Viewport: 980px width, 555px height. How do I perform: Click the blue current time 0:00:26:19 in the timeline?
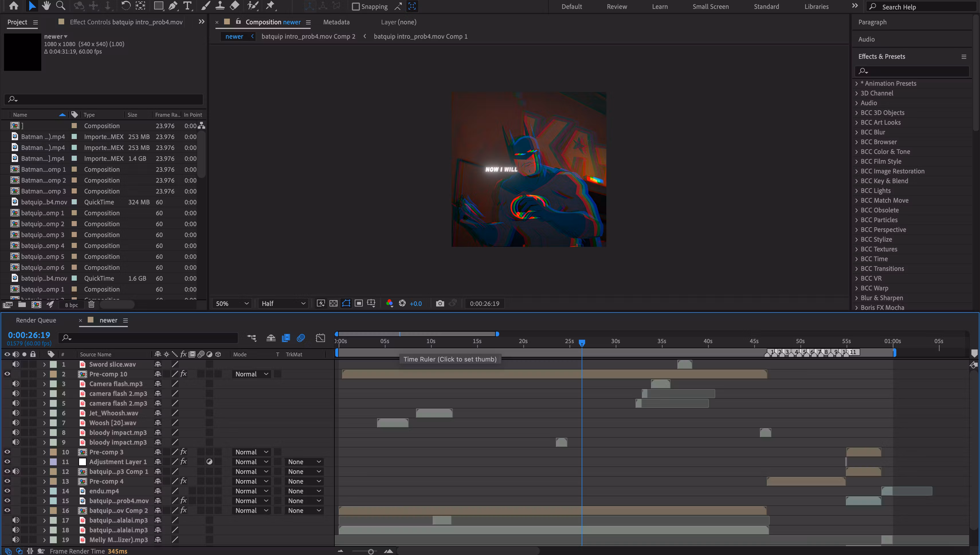pos(29,335)
